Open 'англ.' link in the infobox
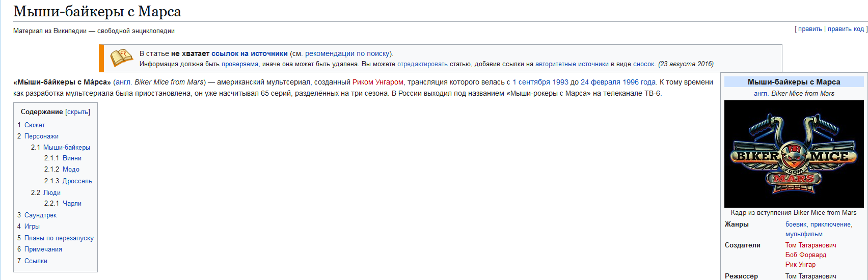This screenshot has width=868, height=280. pyautogui.click(x=762, y=94)
